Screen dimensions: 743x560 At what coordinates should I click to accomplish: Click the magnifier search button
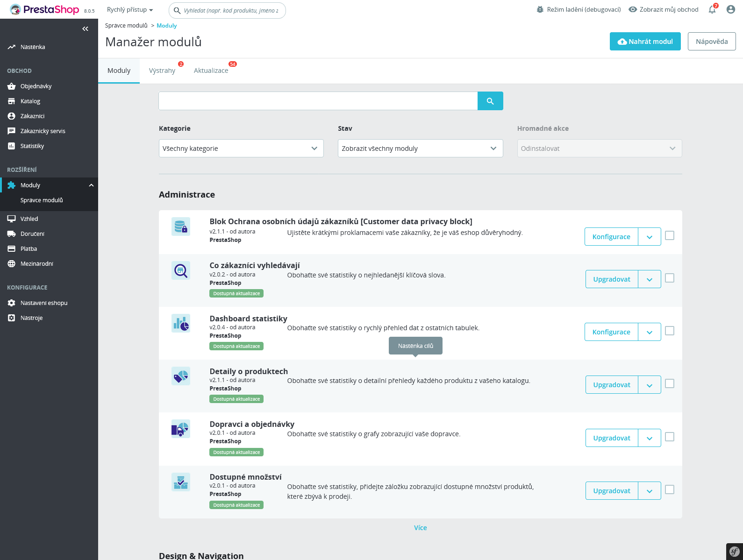(x=490, y=101)
